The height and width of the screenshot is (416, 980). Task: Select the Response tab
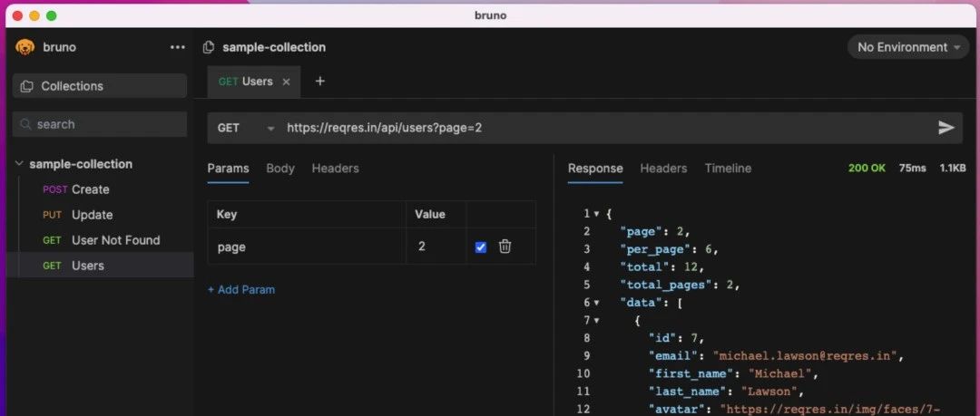click(595, 169)
